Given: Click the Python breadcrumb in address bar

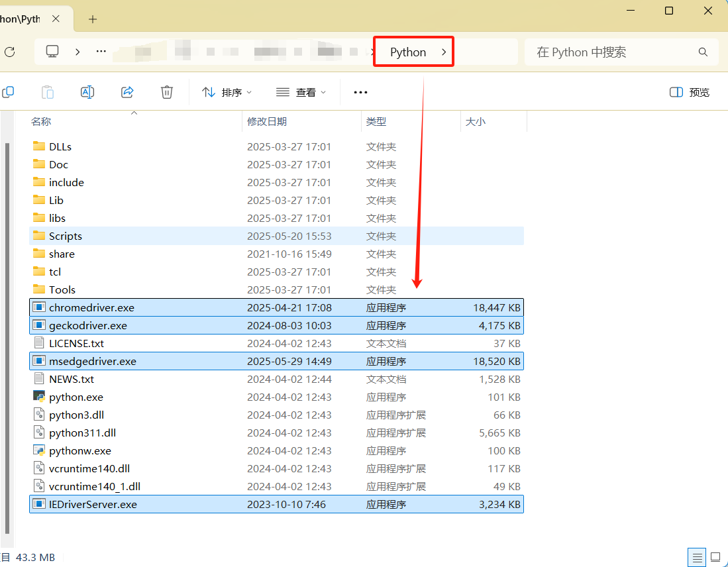Looking at the screenshot, I should coord(408,52).
